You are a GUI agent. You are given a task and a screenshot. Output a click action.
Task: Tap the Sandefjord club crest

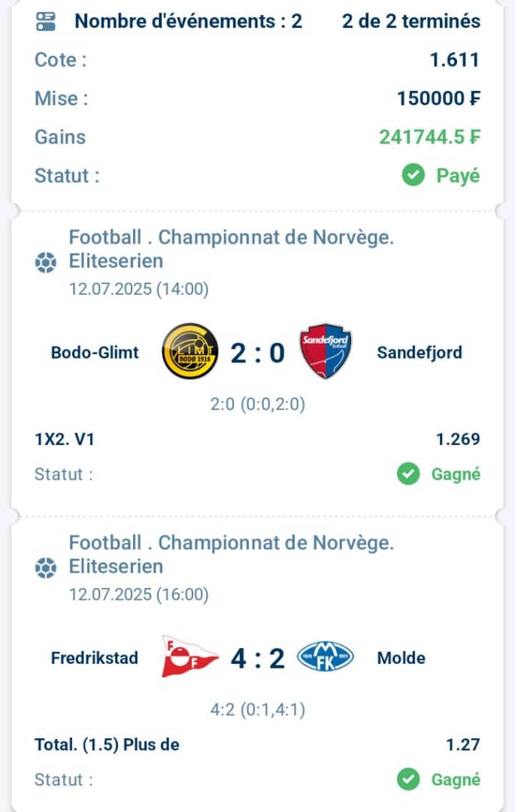[326, 350]
